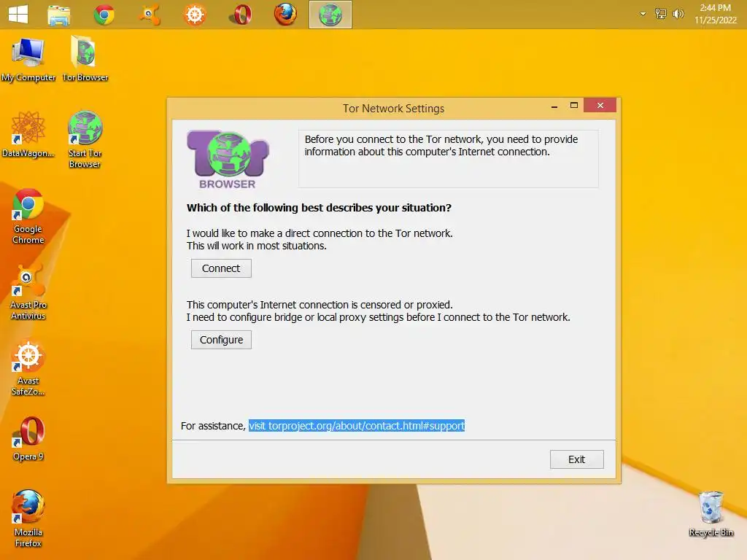This screenshot has width=747, height=560.
Task: Select the Avast Pro Antivirus shortcut
Action: coord(28,292)
